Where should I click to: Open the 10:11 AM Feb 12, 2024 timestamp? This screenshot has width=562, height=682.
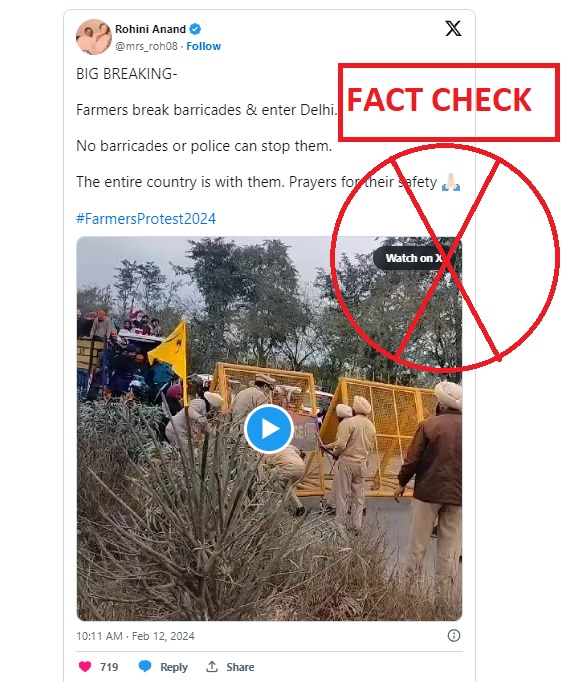[135, 636]
